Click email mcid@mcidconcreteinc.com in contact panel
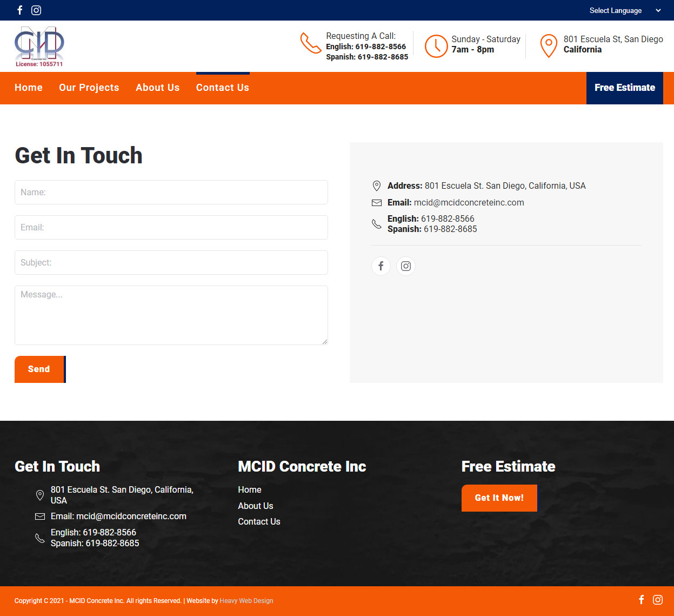674x616 pixels. [469, 202]
